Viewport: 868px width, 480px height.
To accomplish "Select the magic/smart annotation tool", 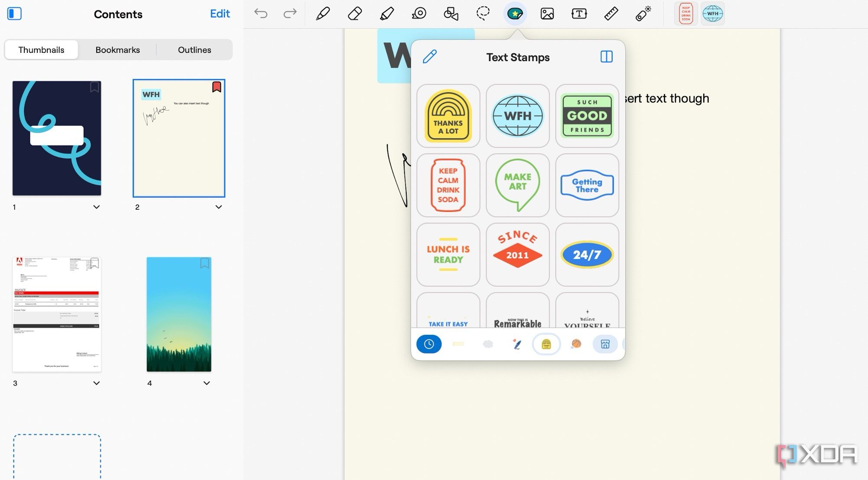I will (x=643, y=13).
